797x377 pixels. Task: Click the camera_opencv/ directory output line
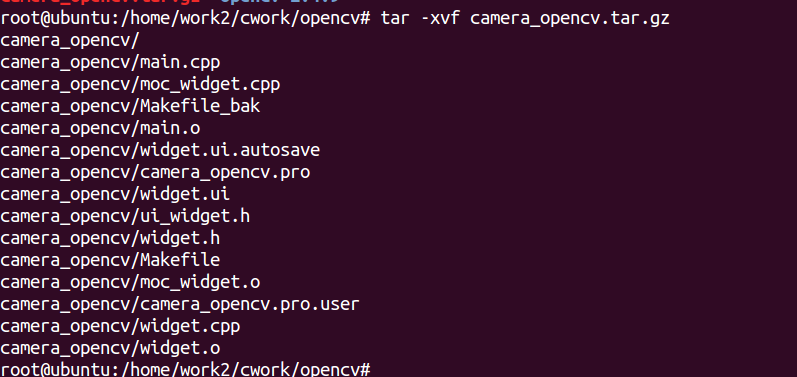click(x=70, y=42)
